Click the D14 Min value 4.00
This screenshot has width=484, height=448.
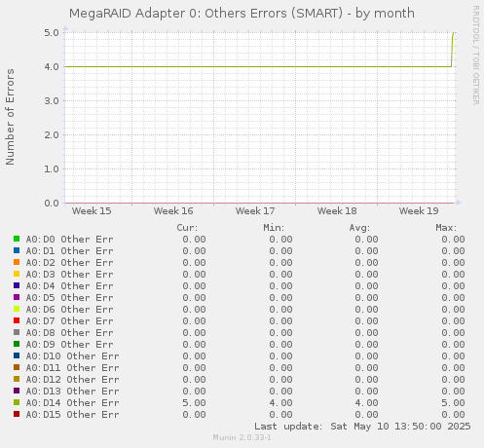pos(280,403)
